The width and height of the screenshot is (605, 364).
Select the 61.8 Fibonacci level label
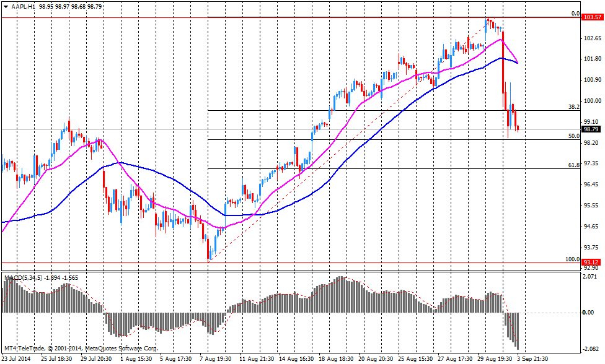pos(573,165)
